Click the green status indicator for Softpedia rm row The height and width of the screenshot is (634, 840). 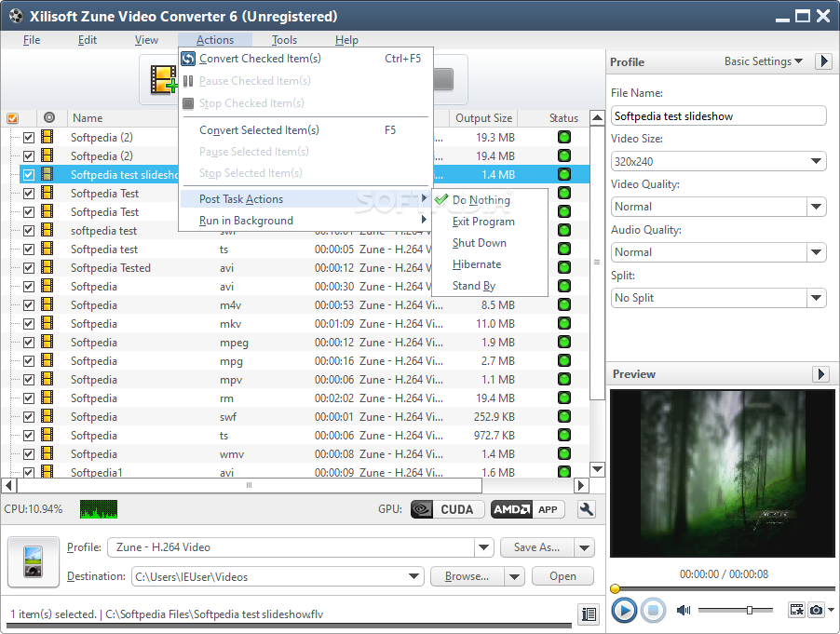click(x=563, y=398)
